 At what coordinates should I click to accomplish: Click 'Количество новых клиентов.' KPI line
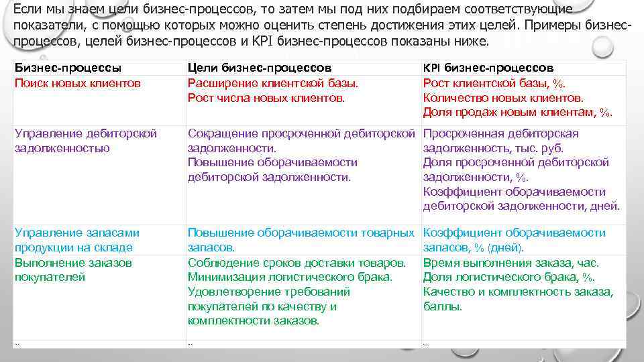pyautogui.click(x=503, y=98)
